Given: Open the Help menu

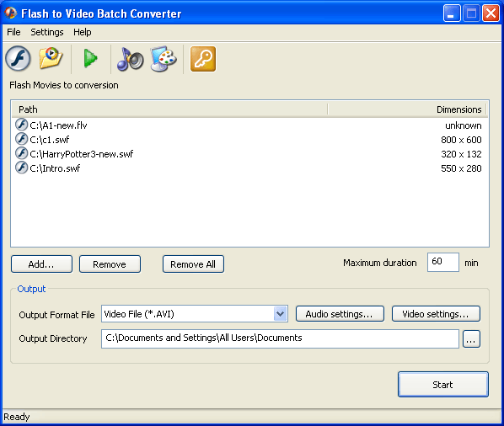Looking at the screenshot, I should [83, 32].
